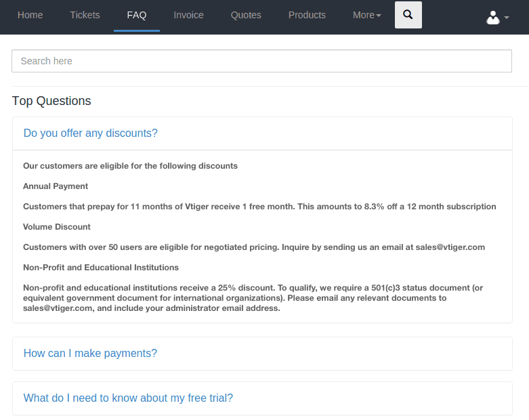
Task: Click the magnifying glass search icon
Action: pyautogui.click(x=408, y=15)
